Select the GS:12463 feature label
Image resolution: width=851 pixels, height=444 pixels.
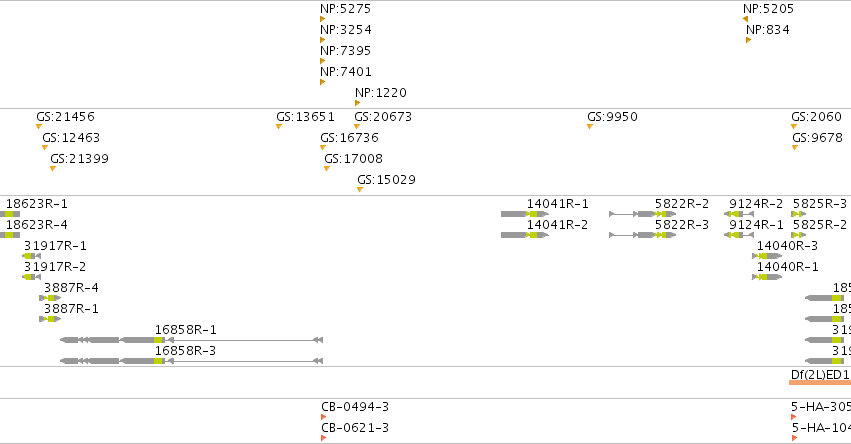pos(71,138)
